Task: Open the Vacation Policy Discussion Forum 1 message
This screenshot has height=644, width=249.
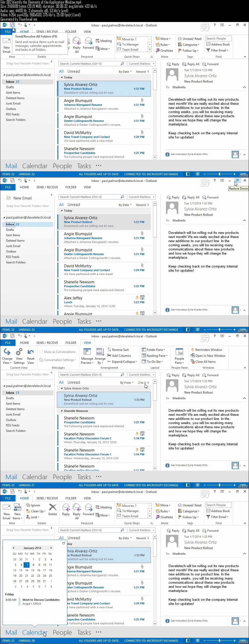Action: pos(104,454)
